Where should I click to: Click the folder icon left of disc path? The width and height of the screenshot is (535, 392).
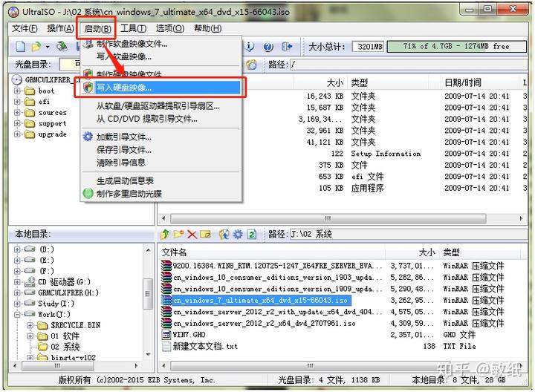251,64
